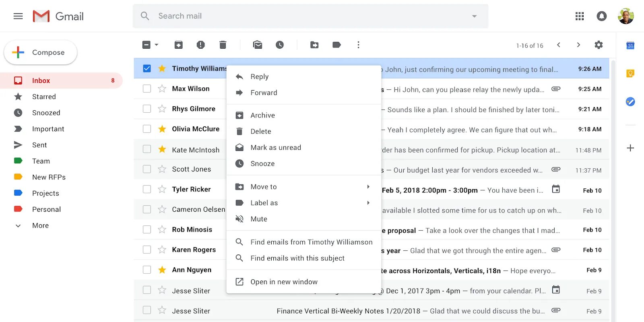This screenshot has width=644, height=322.
Task: Expand the More section in the sidebar
Action: (41, 225)
